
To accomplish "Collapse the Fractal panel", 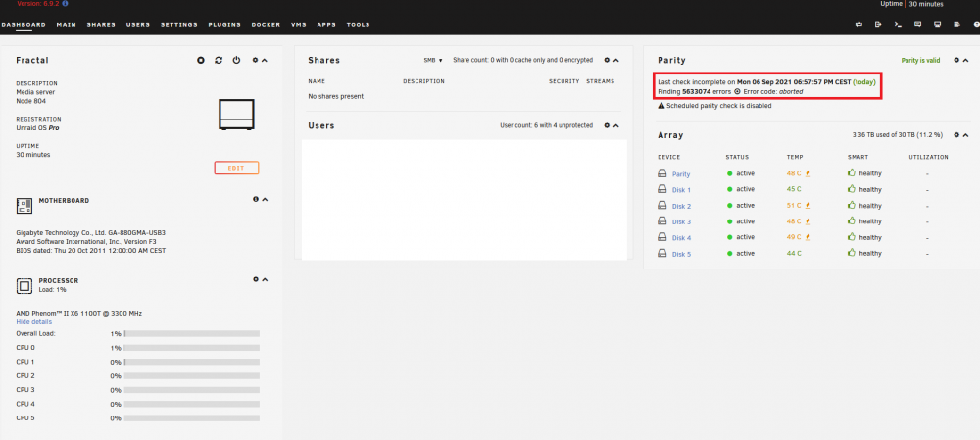I will point(265,60).
